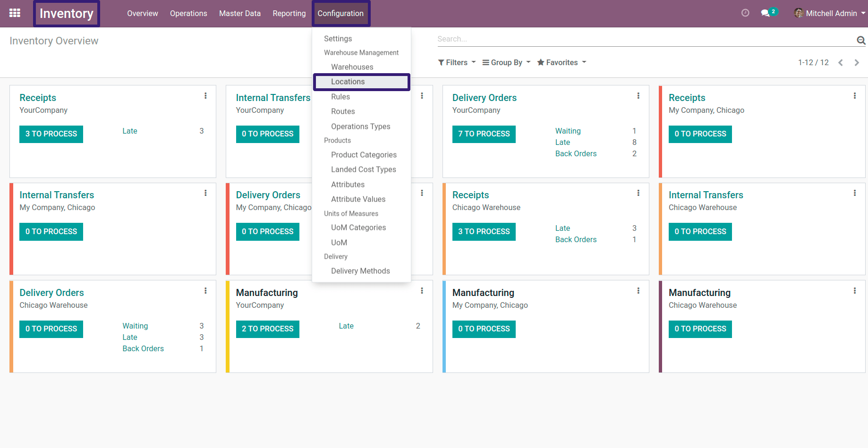868x448 pixels.
Task: Select UoM menu entry
Action: (x=339, y=243)
